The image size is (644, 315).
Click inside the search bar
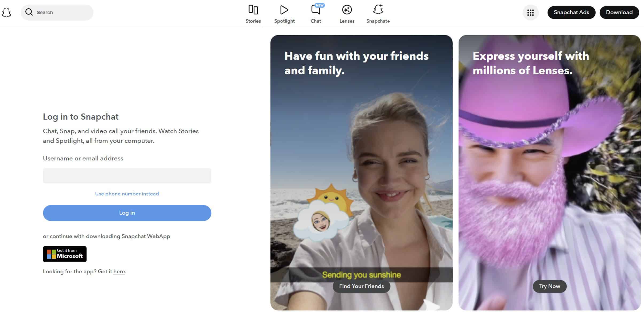[x=57, y=12]
